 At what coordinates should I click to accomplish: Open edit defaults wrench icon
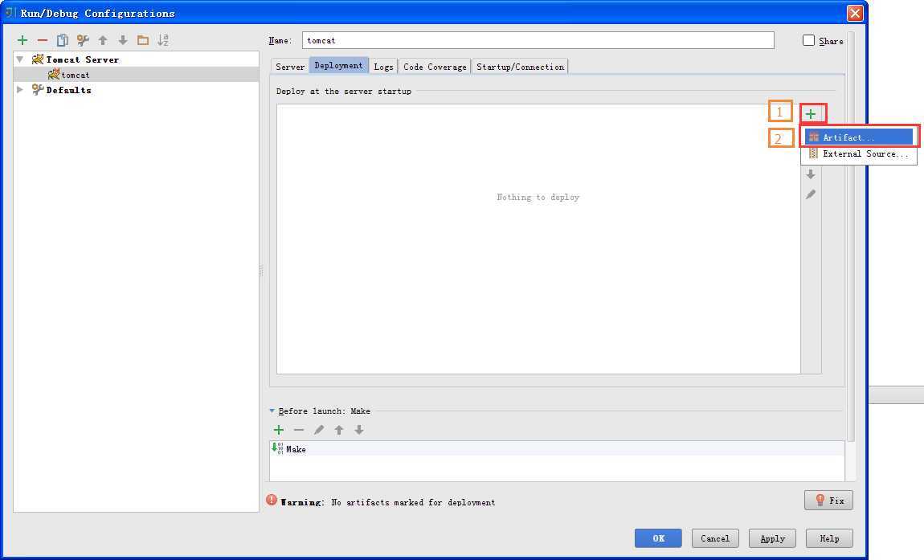point(83,40)
